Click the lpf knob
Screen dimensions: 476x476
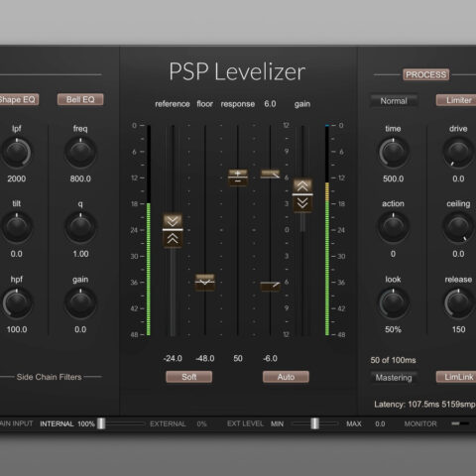[x=17, y=153]
